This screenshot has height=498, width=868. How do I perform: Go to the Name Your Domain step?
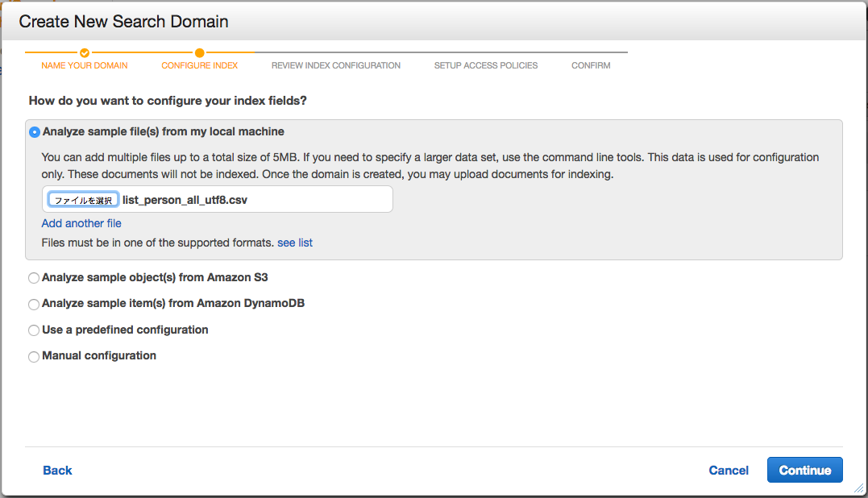(x=85, y=65)
